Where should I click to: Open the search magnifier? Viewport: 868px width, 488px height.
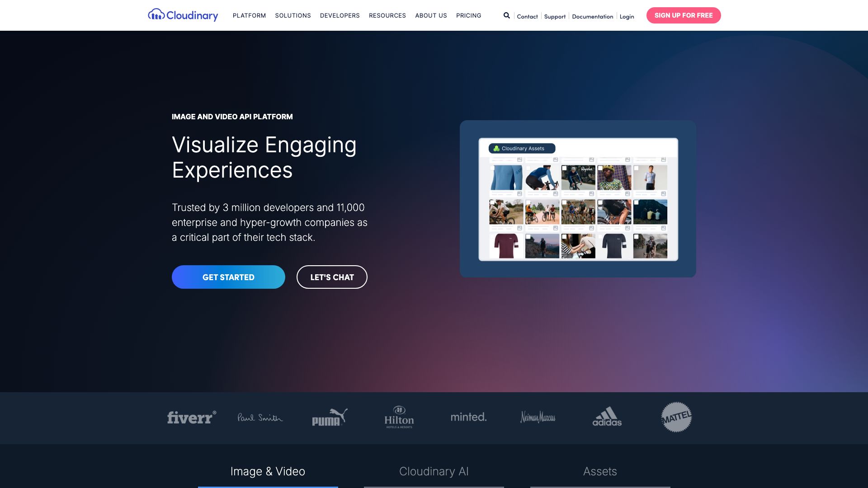[x=506, y=15]
